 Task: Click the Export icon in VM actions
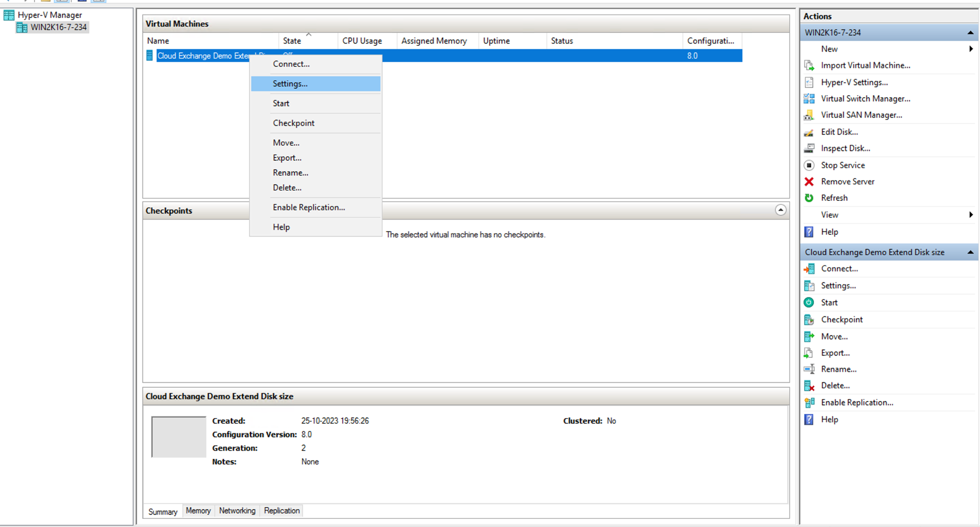coord(809,353)
